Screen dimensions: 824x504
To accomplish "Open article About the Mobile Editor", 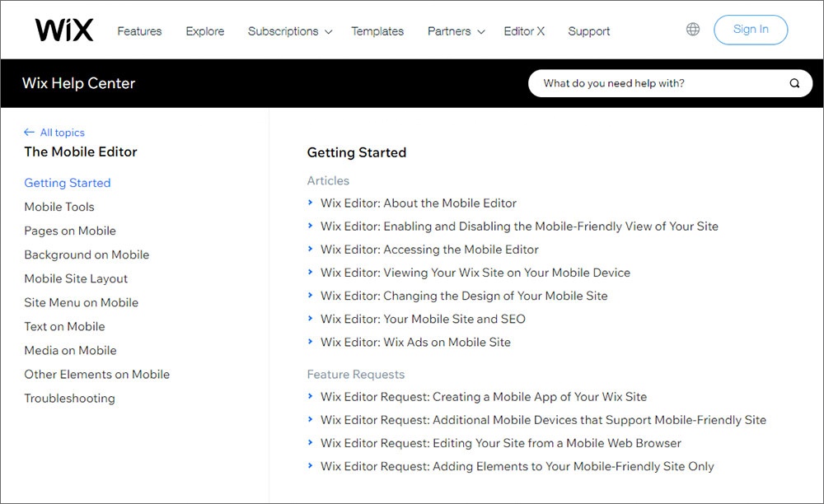I will [x=419, y=203].
